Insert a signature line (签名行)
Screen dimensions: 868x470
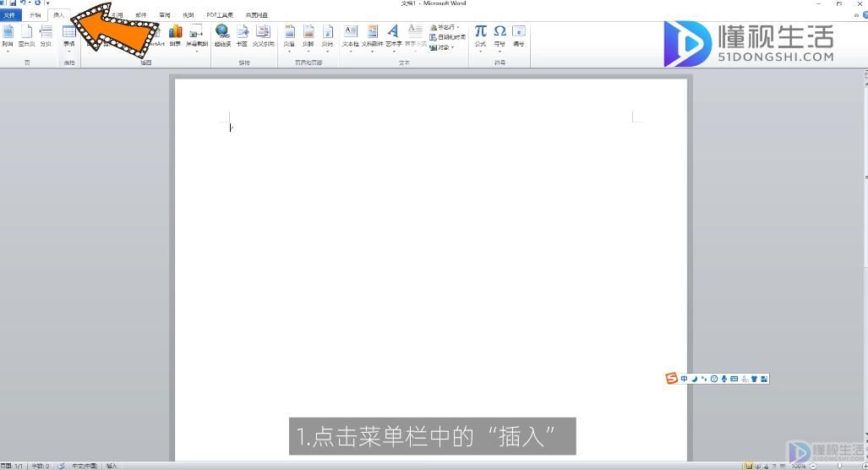pyautogui.click(x=445, y=27)
